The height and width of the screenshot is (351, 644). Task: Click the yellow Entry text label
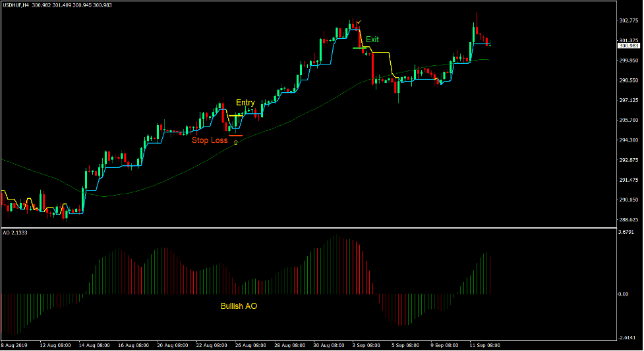coord(245,103)
